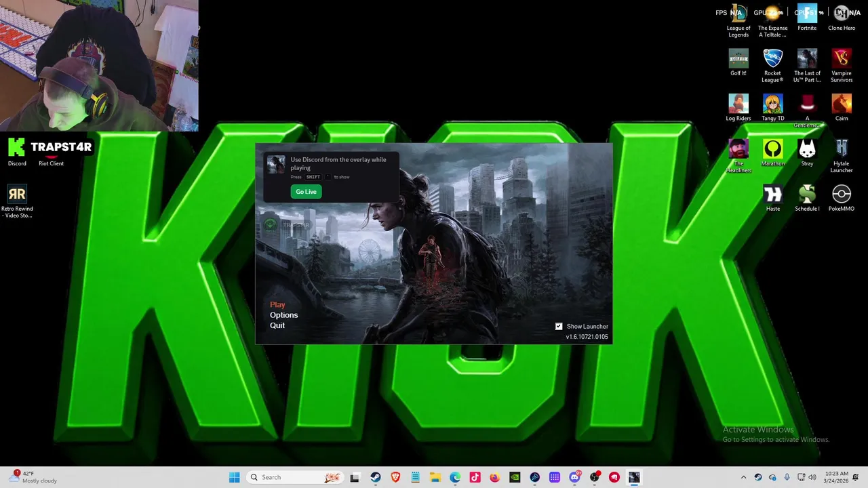Open Discord with notification badge on taskbar

click(575, 477)
